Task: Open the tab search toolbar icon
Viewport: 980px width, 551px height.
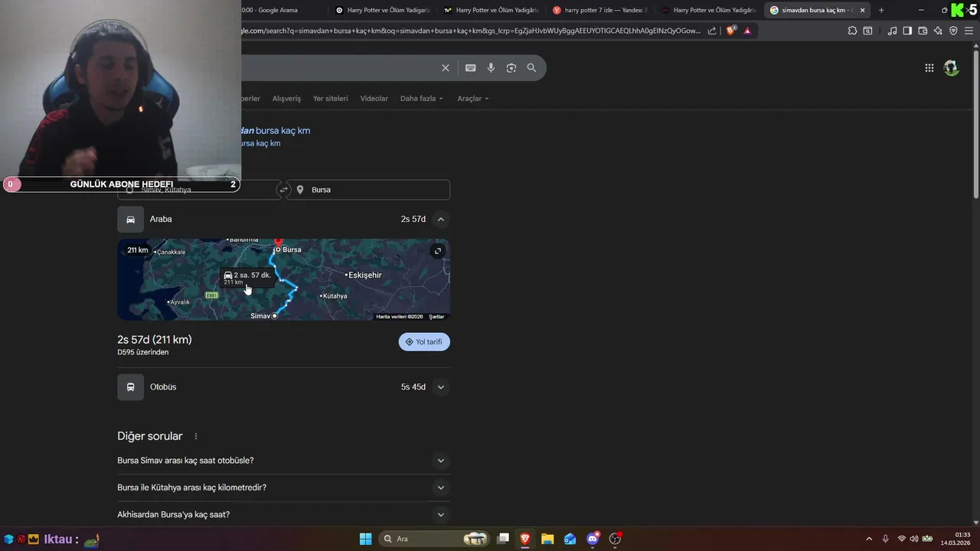Action: pos(867,31)
